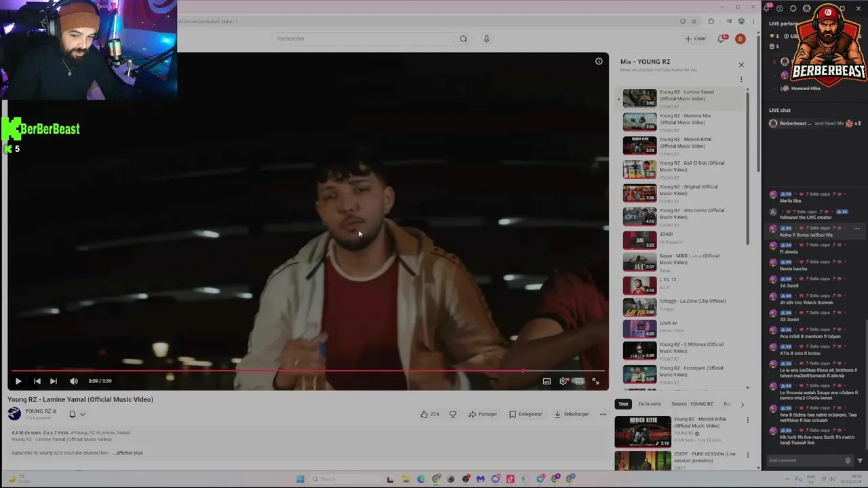Open the video player settings gear

click(x=563, y=381)
